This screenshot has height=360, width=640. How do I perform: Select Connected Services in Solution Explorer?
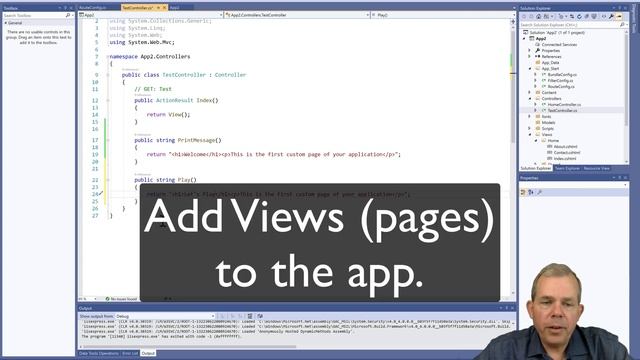coord(559,44)
